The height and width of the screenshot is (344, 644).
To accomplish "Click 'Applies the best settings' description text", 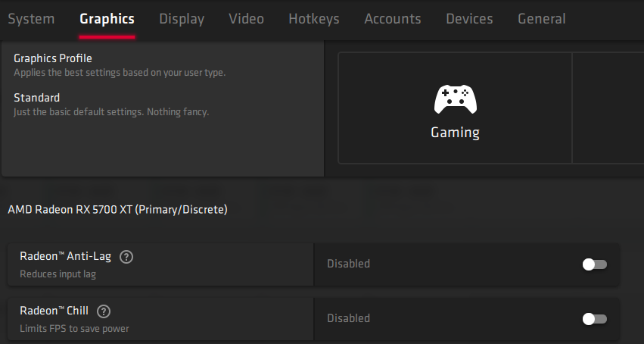I will tap(120, 73).
